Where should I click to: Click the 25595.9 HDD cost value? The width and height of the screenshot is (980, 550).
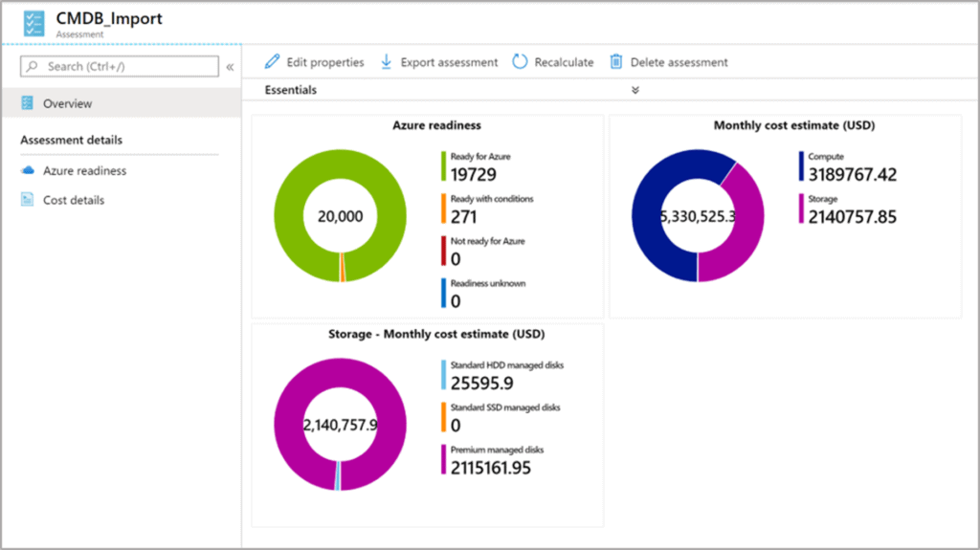tap(482, 384)
